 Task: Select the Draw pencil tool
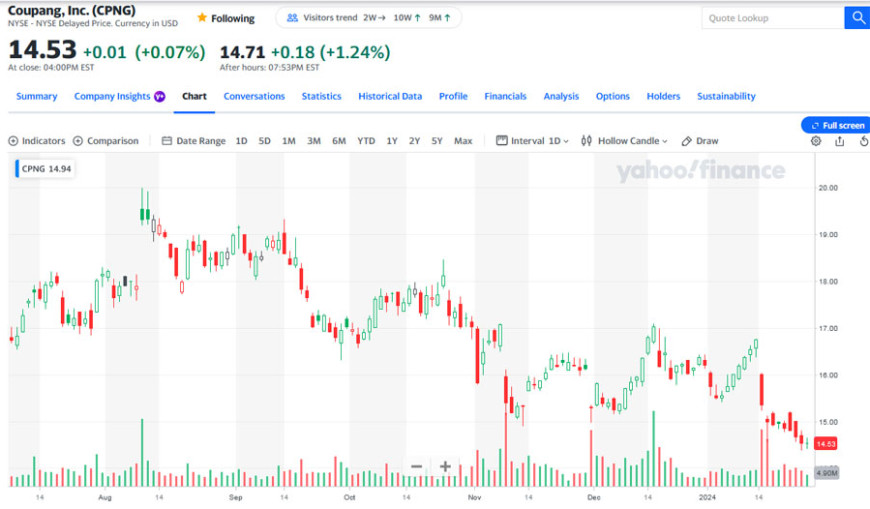(x=700, y=141)
